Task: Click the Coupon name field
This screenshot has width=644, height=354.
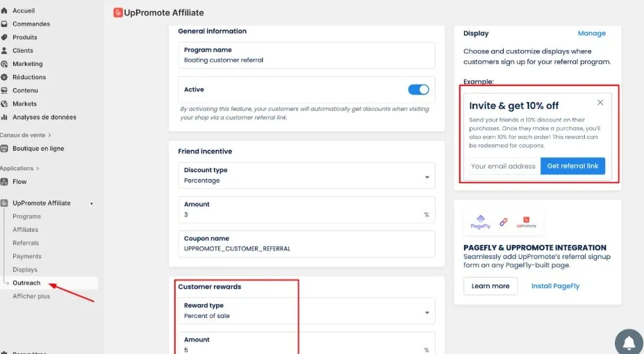Action: click(306, 244)
